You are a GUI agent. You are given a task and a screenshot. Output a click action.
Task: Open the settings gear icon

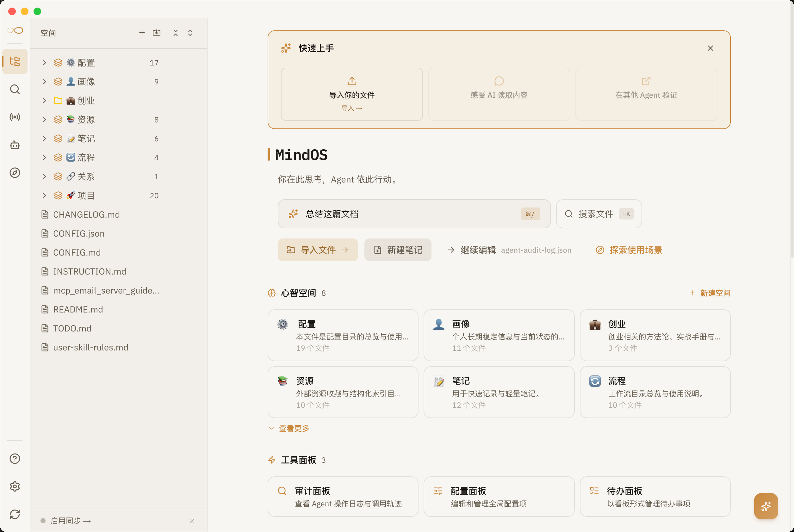click(15, 486)
